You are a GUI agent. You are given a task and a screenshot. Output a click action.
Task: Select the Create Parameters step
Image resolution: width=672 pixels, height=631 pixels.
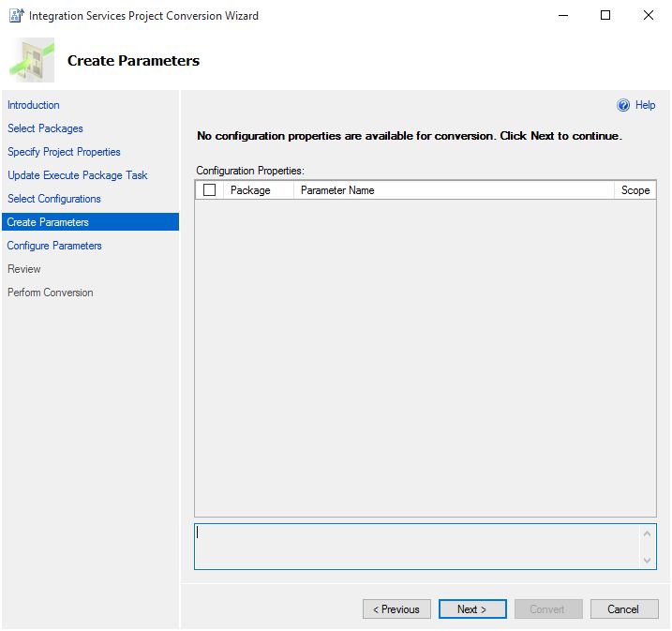90,222
